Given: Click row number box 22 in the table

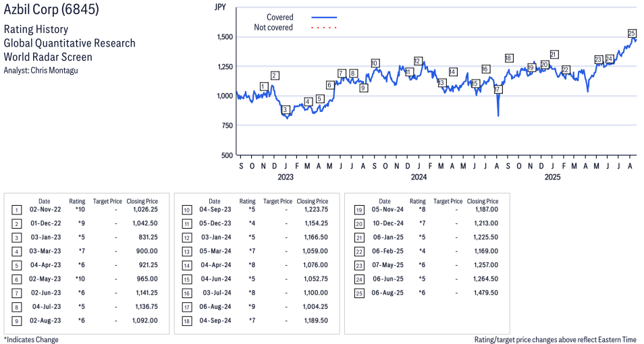Looking at the screenshot, I should [x=359, y=252].
